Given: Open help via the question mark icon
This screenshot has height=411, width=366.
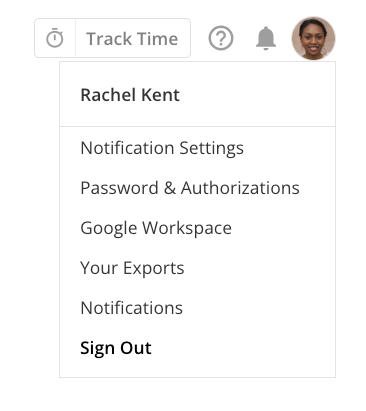Looking at the screenshot, I should [x=221, y=38].
